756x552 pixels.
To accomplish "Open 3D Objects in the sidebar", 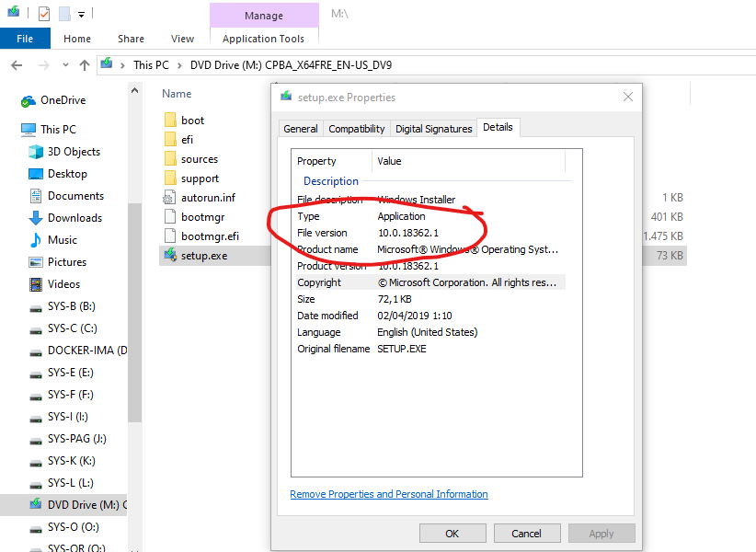I will pyautogui.click(x=74, y=152).
